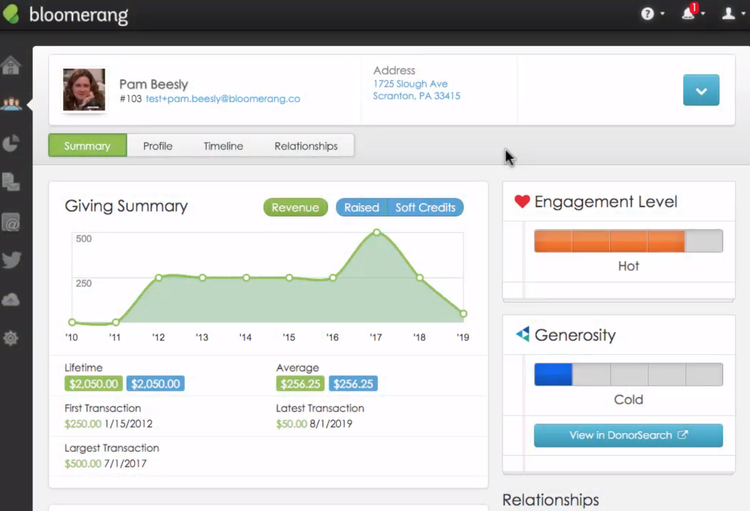Click the Engagement Level Hot orange meter
The image size is (750, 511).
(x=628, y=241)
